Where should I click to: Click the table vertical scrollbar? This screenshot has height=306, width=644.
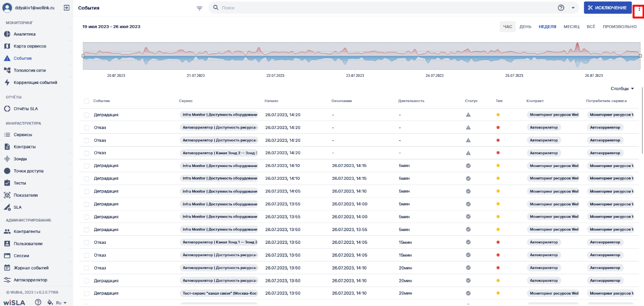(x=642, y=120)
